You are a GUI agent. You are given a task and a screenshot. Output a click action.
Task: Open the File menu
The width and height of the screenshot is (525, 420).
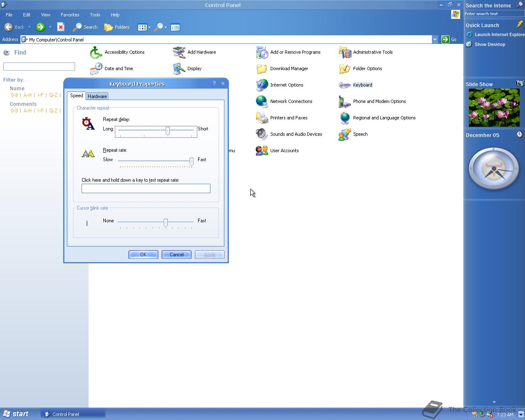tap(9, 15)
